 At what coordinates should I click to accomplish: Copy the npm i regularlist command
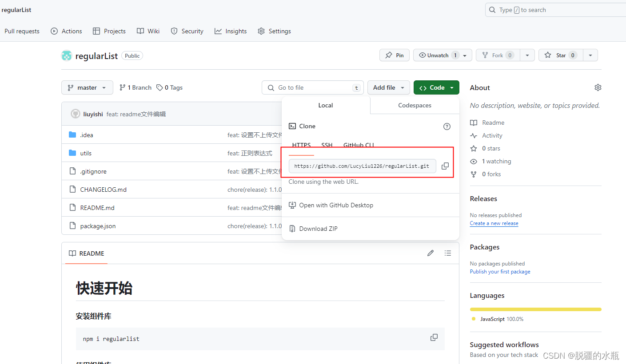(x=434, y=337)
